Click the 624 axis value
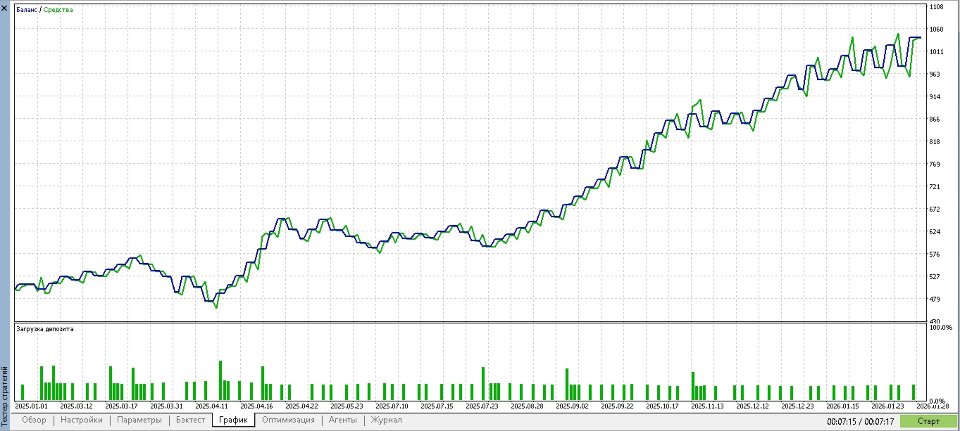Screen dimensions: 960x431 (x=935, y=232)
